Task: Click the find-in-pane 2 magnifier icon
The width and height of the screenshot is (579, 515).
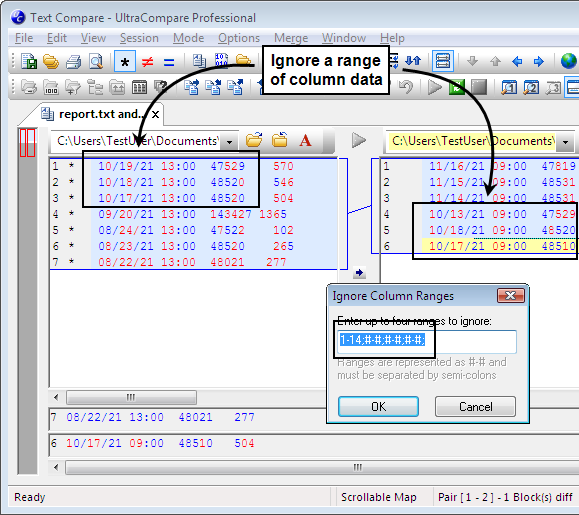Action: coord(531,87)
